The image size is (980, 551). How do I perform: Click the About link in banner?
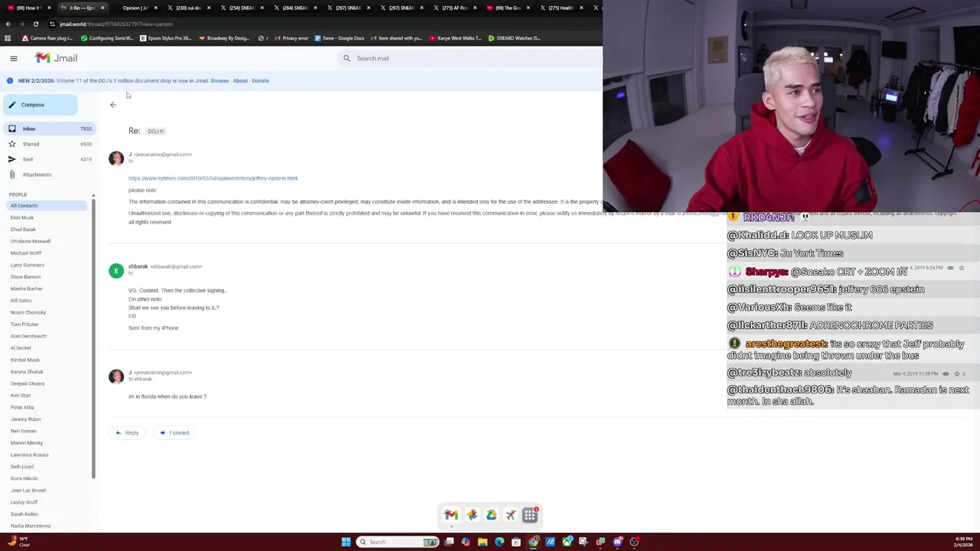pos(240,81)
